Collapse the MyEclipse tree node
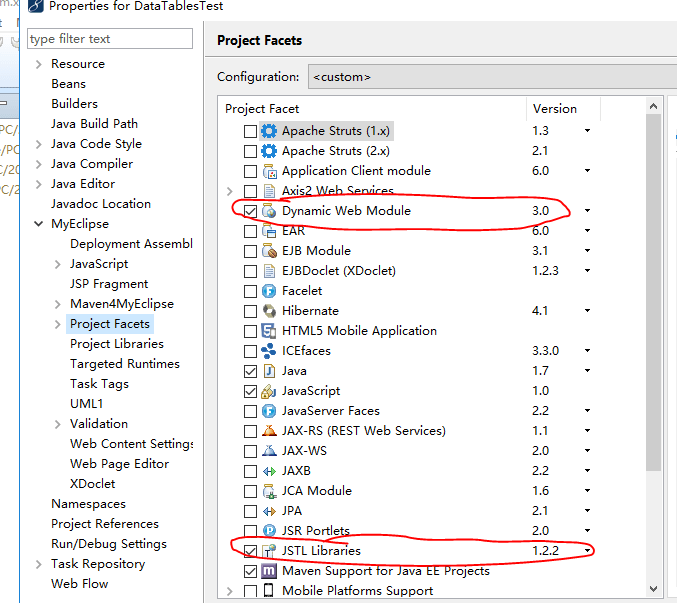 click(39, 224)
